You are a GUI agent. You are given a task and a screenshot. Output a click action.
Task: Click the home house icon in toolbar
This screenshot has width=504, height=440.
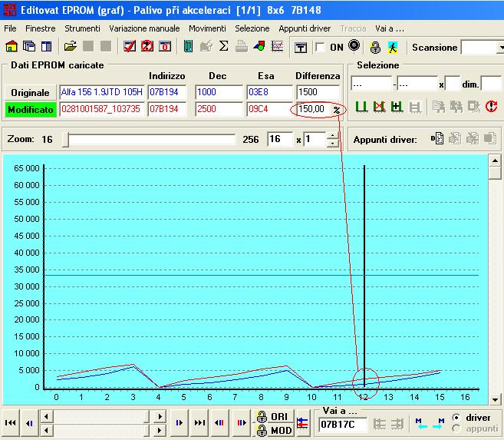coord(12,47)
